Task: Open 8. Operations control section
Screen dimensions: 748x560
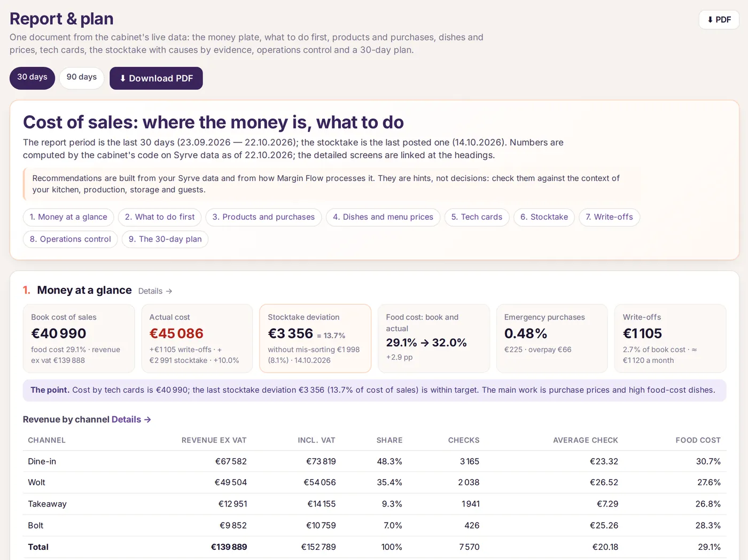Action: (x=70, y=239)
